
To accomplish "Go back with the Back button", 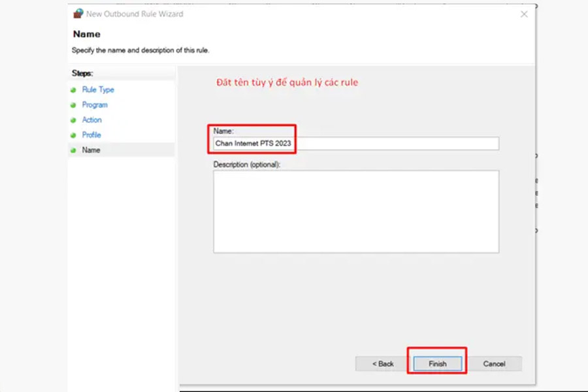I will (x=382, y=363).
